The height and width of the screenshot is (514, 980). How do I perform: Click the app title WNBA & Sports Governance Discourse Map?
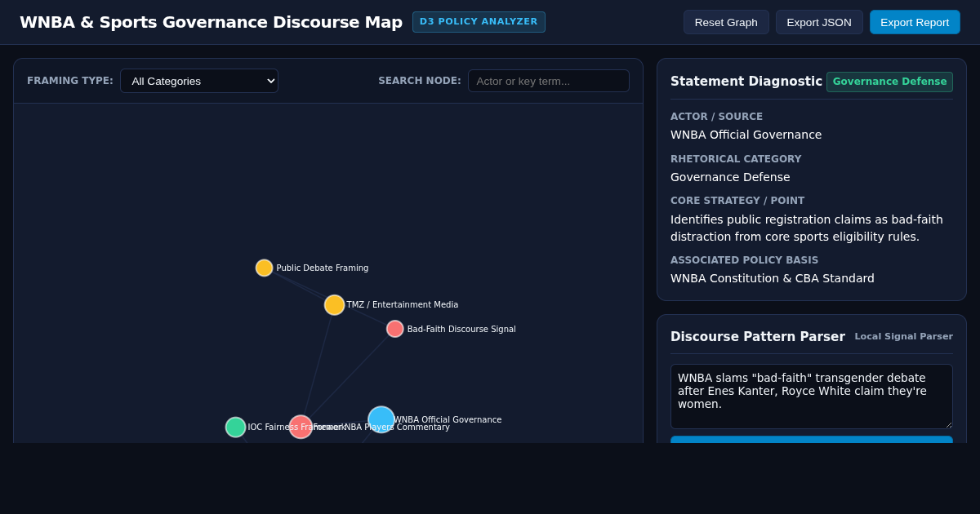(211, 22)
